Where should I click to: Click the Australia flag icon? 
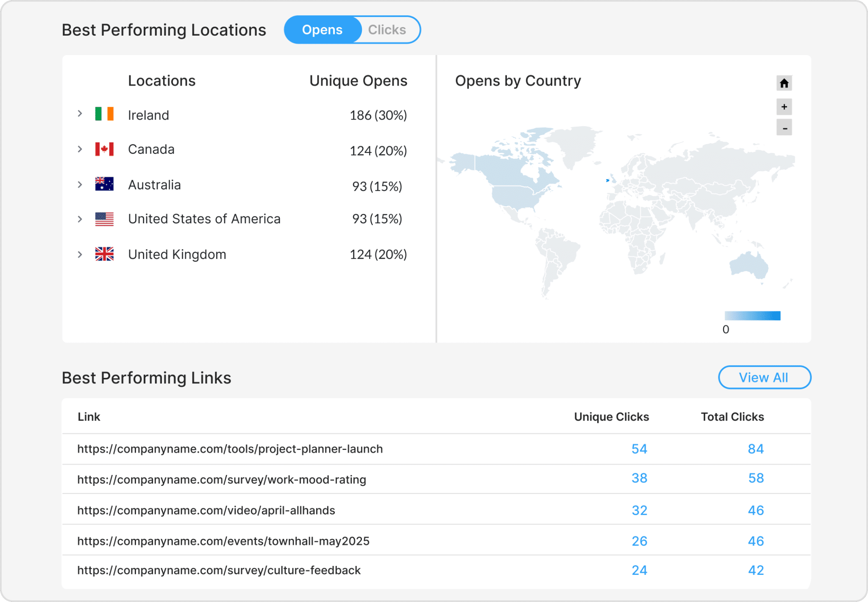[x=104, y=184]
